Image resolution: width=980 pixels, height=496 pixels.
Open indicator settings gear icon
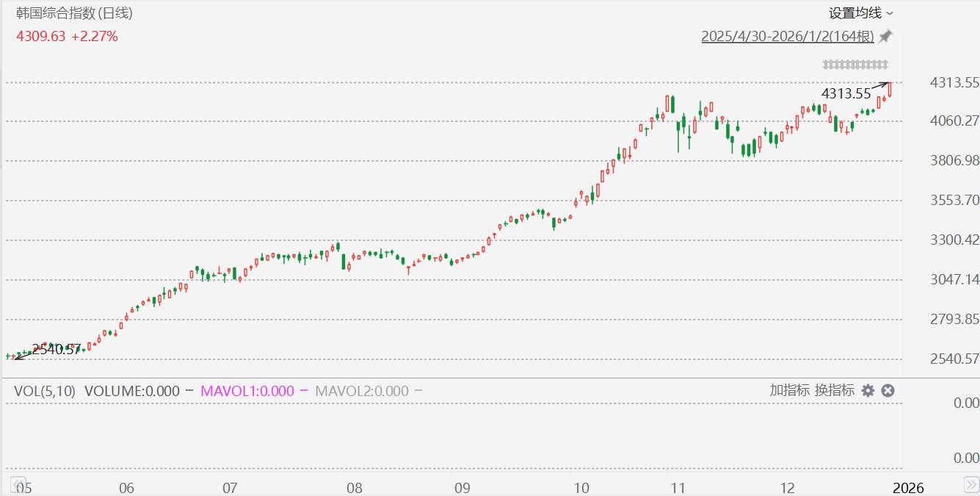tap(868, 390)
